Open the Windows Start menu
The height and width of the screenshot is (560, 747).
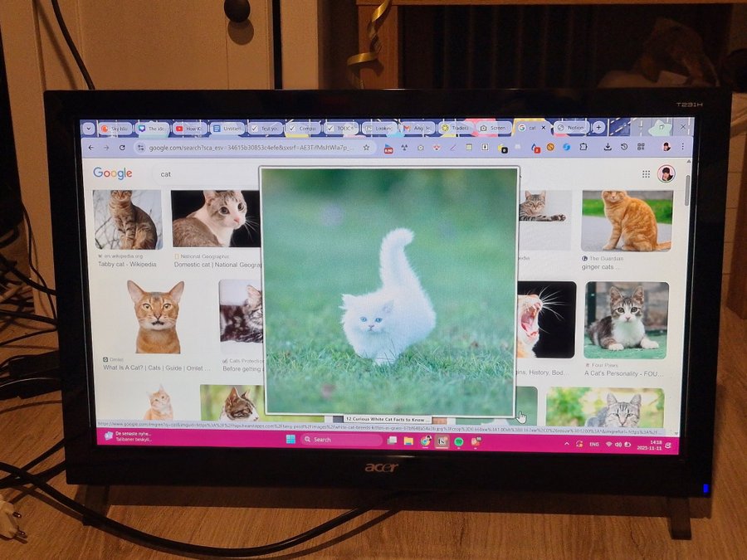(x=289, y=441)
